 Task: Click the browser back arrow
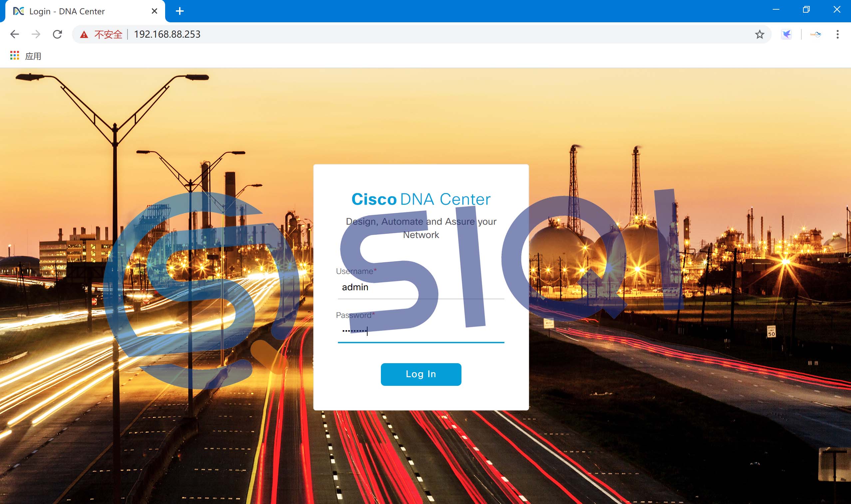click(15, 34)
